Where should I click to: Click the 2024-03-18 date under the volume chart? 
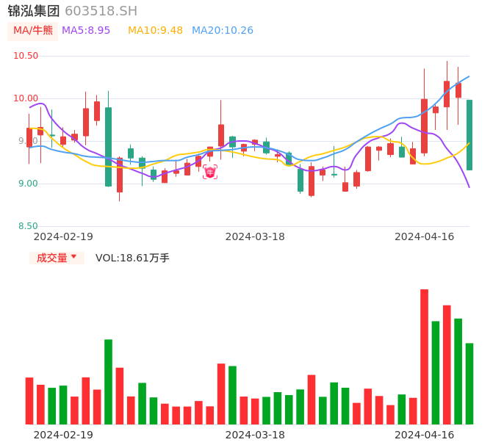click(x=255, y=435)
